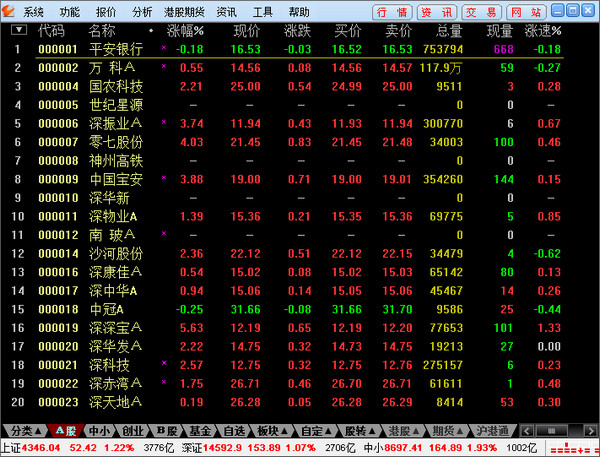Click the 深证 index value 14592.9

coord(222,447)
